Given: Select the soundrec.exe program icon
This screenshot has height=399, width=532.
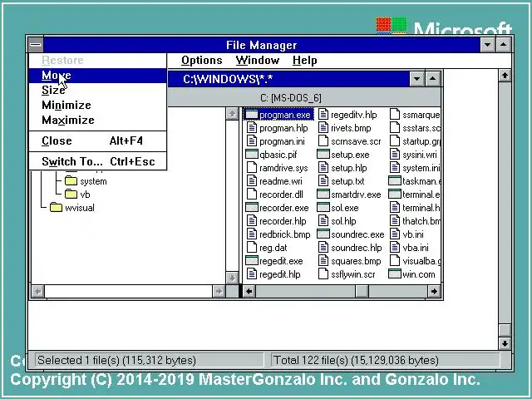Looking at the screenshot, I should tap(323, 234).
